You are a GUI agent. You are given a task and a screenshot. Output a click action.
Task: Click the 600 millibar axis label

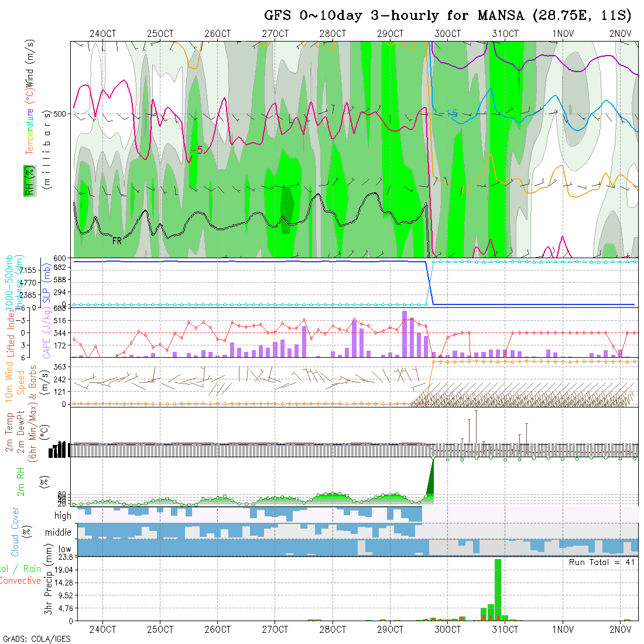pos(63,258)
